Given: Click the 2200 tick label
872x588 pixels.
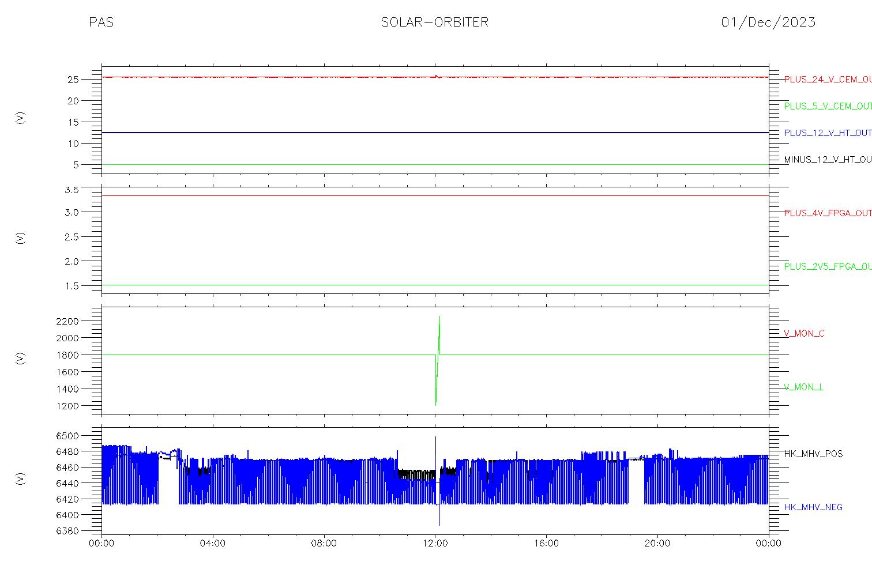Looking at the screenshot, I should click(x=67, y=321).
